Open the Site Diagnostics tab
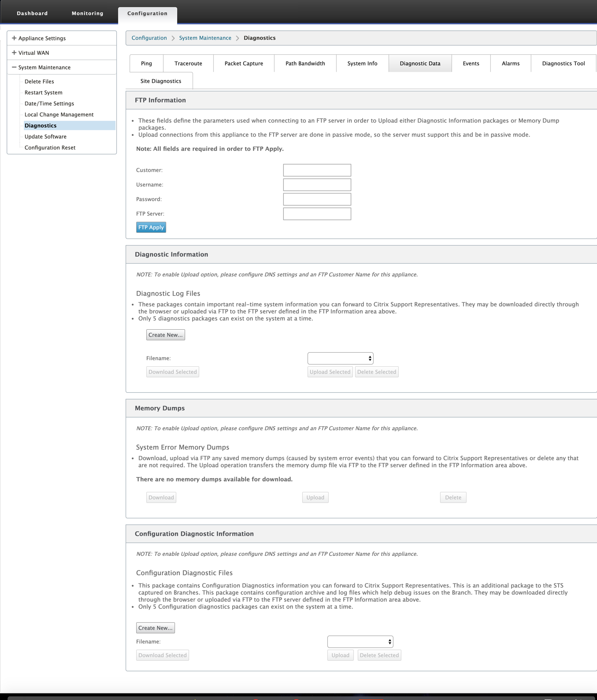Viewport: 597px width, 700px height. pos(161,81)
